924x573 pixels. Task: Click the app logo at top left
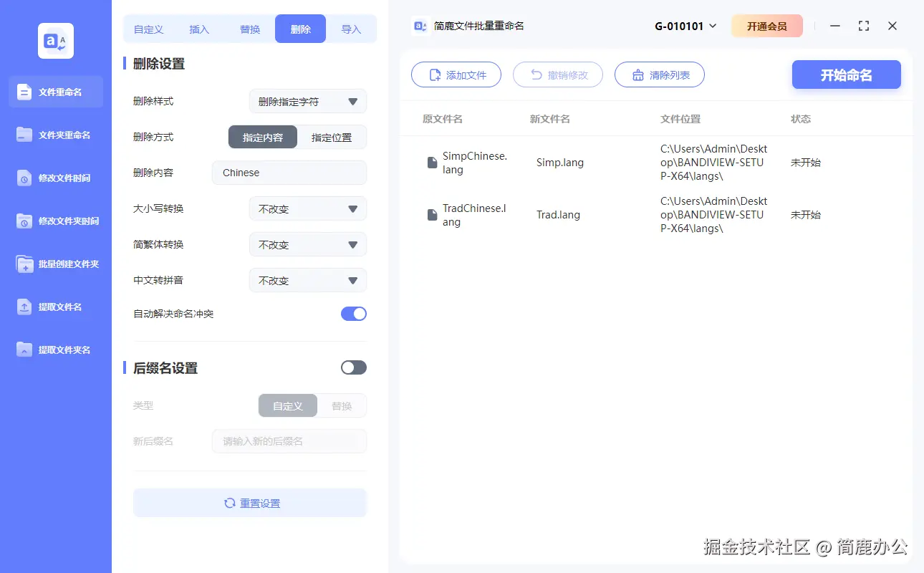[55, 41]
